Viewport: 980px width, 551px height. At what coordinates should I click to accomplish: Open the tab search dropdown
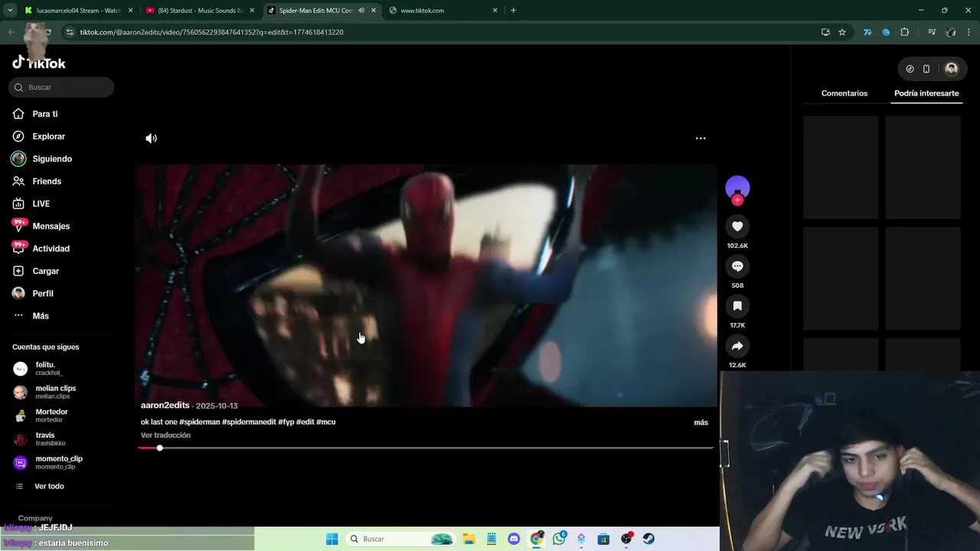(10, 11)
